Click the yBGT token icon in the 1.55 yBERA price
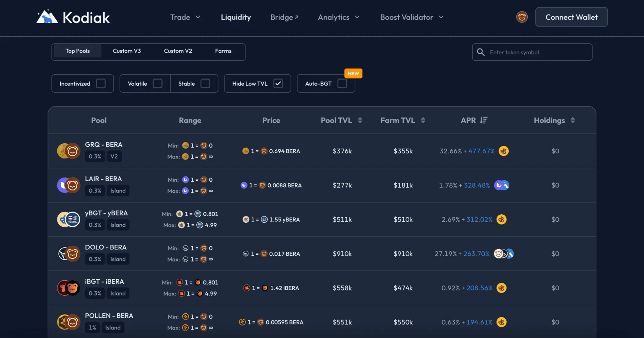This screenshot has height=338, width=644. [246, 219]
